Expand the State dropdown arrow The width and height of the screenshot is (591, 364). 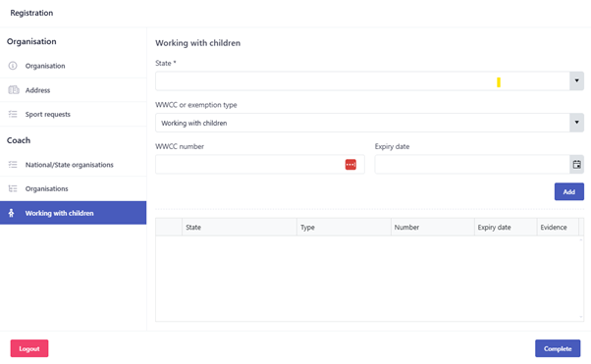pyautogui.click(x=576, y=80)
